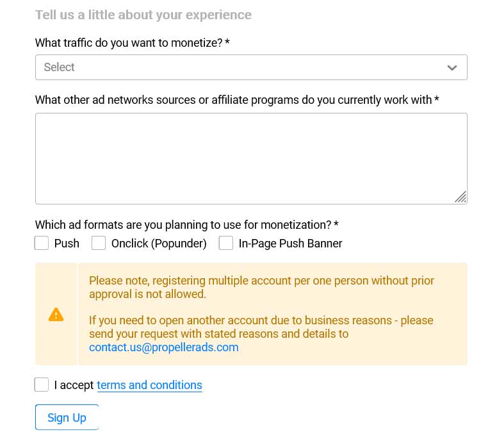Click the 'Tell us a little' heading

click(x=143, y=15)
